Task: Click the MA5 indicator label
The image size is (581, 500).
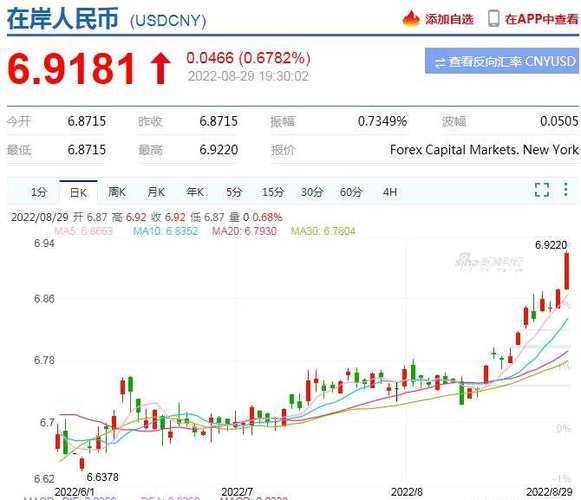Action: click(x=83, y=231)
